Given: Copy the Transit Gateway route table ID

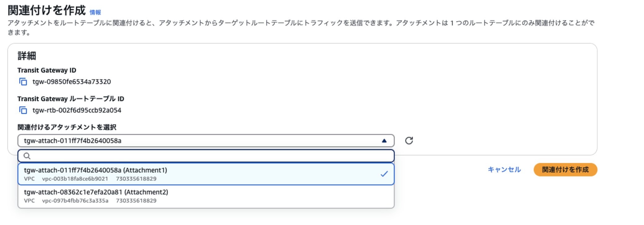Looking at the screenshot, I should pyautogui.click(x=23, y=110).
